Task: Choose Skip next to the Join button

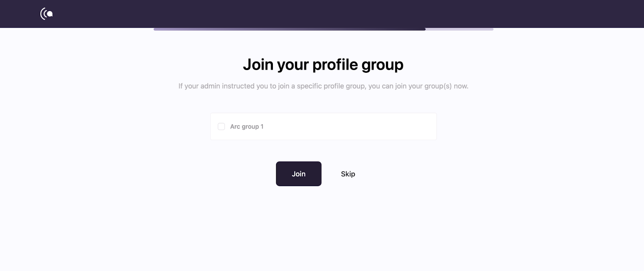Action: pos(348,174)
